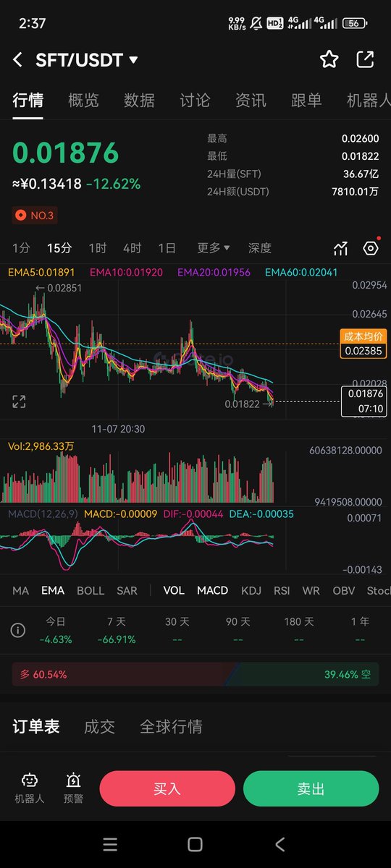This screenshot has width=391, height=868.
Task: Tap the EMA60:0.02041 legend value
Action: (301, 273)
